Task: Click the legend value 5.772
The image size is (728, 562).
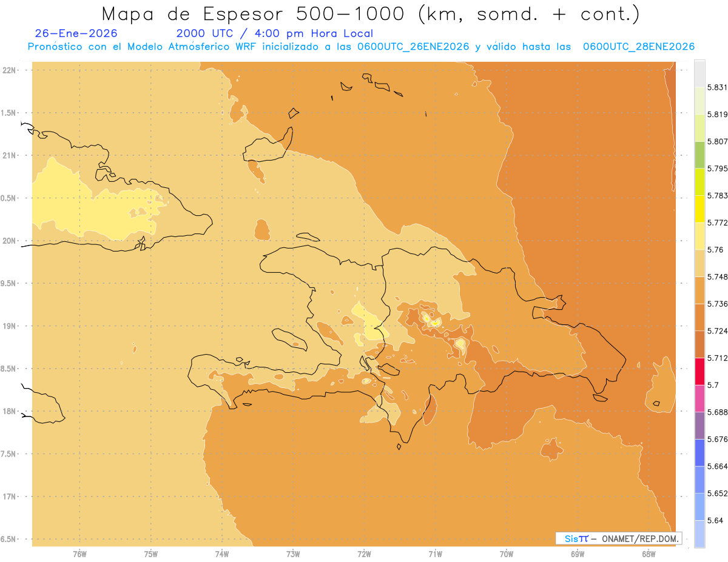Action: 717,222
